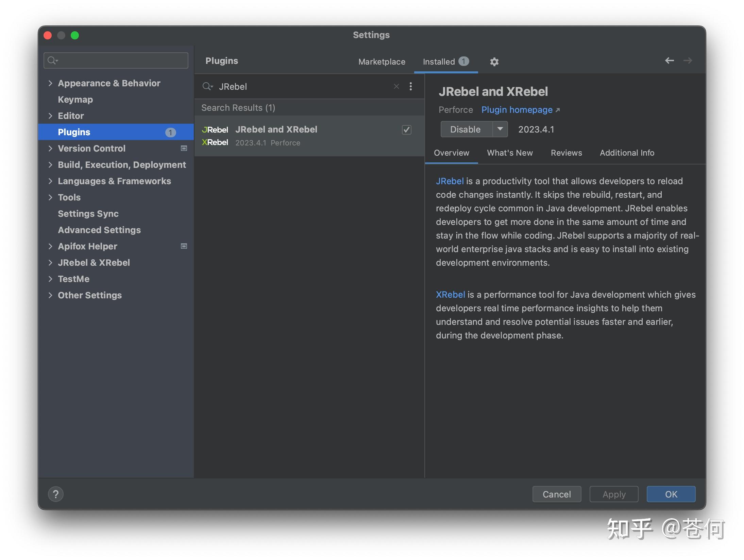Screen dimensions: 744x560
Task: Select the JRebel and XRebel plugin row
Action: click(x=309, y=136)
